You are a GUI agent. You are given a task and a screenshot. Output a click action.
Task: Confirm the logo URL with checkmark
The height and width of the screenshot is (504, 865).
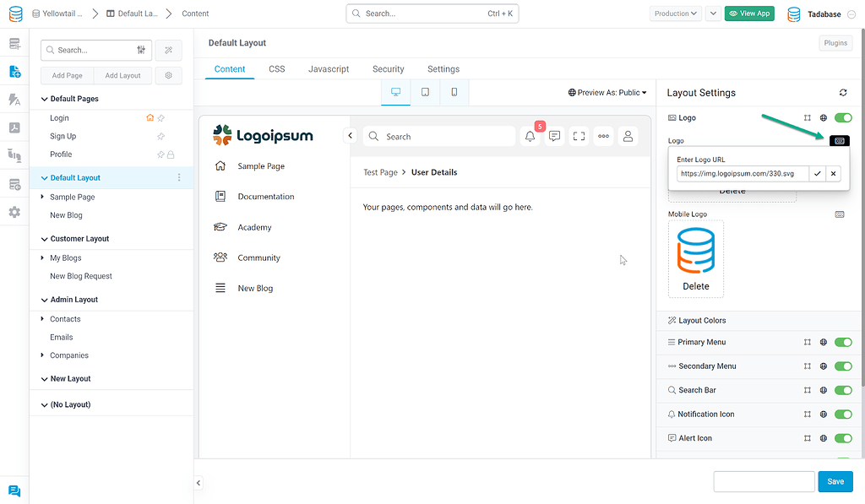click(818, 174)
